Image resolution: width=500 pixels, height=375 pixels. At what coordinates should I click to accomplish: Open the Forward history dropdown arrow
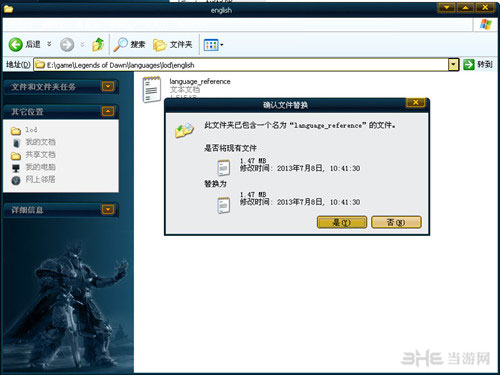tap(82, 44)
